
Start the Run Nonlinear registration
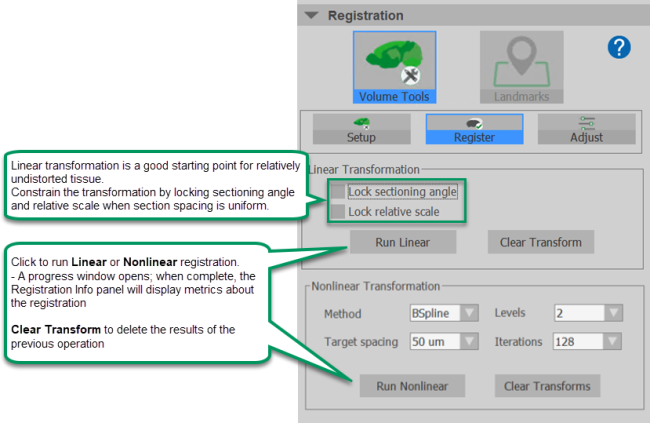(412, 386)
